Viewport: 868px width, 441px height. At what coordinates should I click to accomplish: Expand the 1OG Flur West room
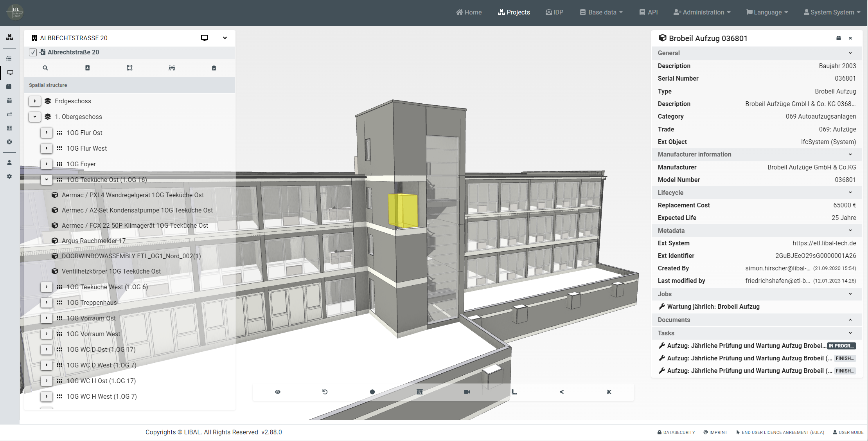click(x=47, y=148)
